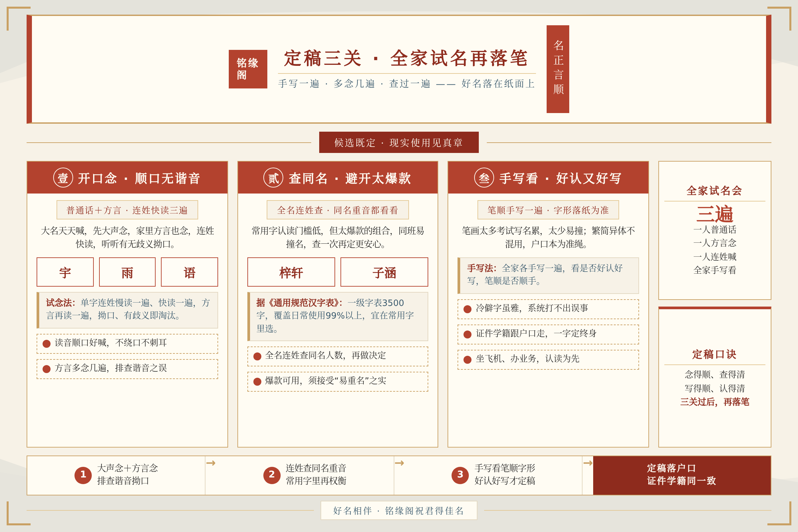
Task: Click paragraph 常用字认读门槛低
Action: pyautogui.click(x=338, y=237)
